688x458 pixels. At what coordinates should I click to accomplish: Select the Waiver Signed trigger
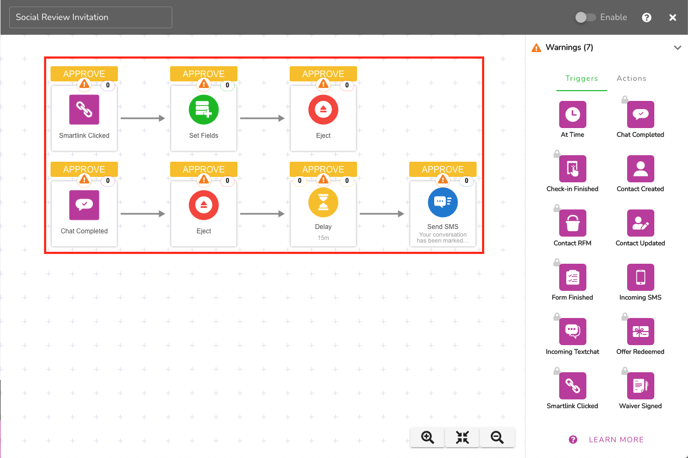640,385
